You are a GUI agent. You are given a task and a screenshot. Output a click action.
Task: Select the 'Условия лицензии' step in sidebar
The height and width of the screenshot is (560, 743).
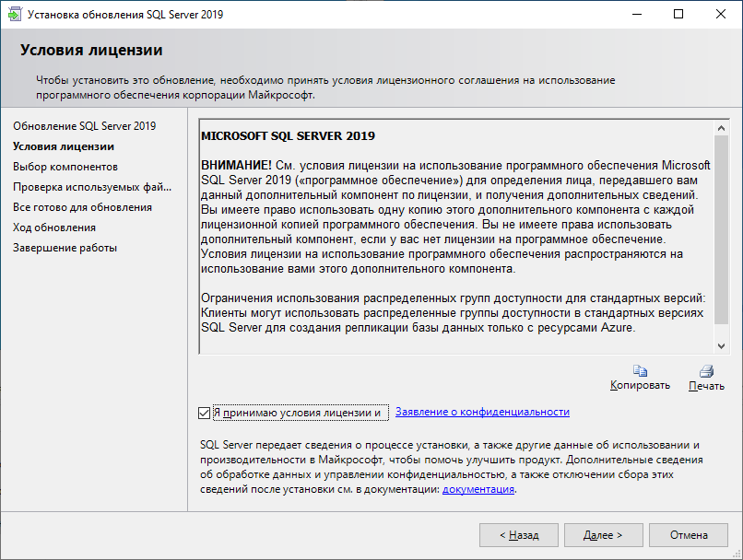64,146
